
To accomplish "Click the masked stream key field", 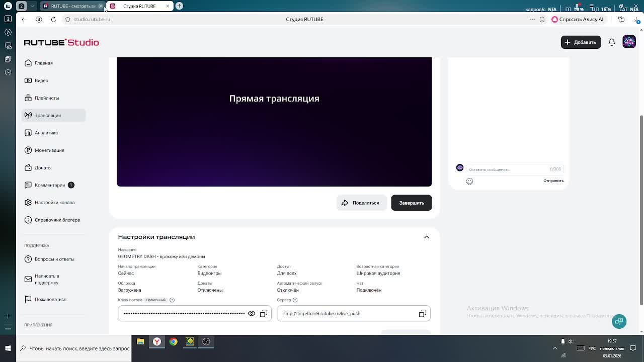I will pyautogui.click(x=195, y=313).
